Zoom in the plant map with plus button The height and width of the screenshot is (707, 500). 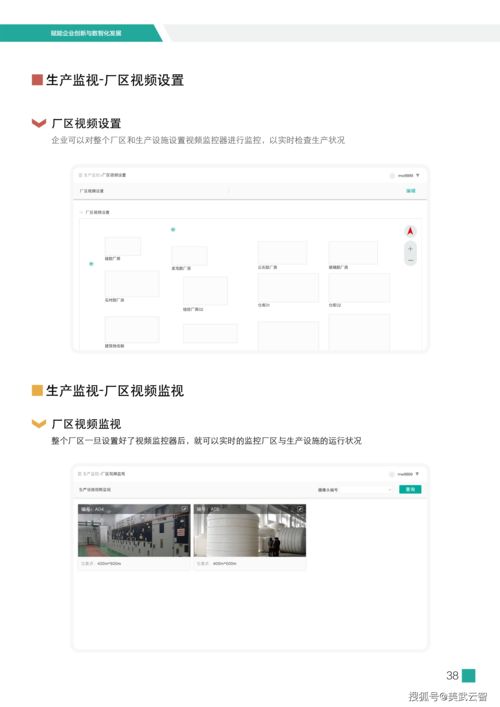[410, 249]
